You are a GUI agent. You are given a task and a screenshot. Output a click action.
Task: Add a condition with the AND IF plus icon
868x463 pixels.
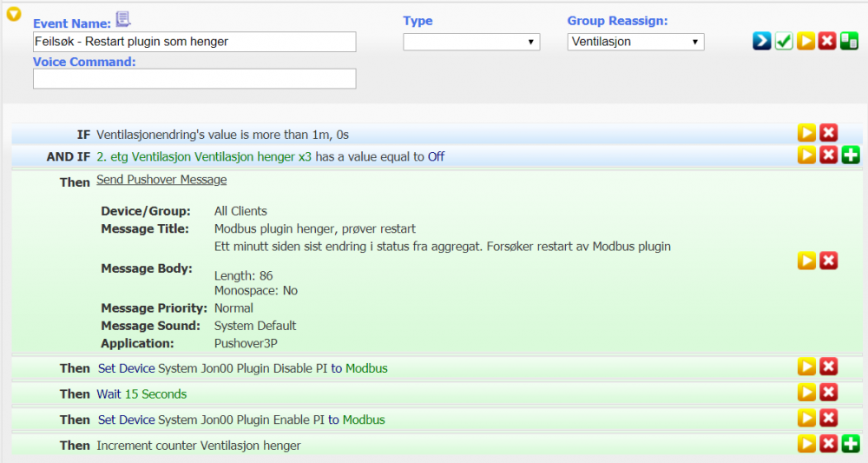tap(851, 155)
